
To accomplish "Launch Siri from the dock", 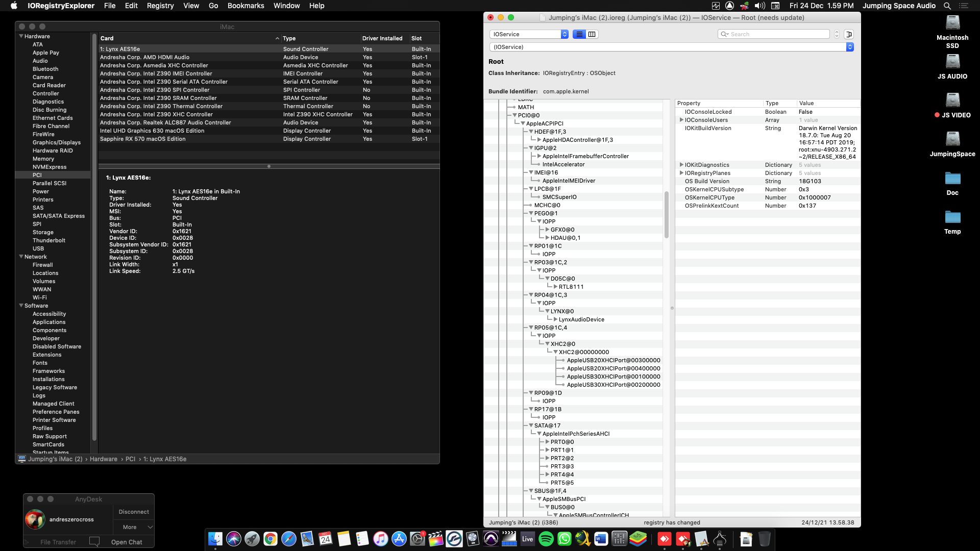I will [234, 539].
